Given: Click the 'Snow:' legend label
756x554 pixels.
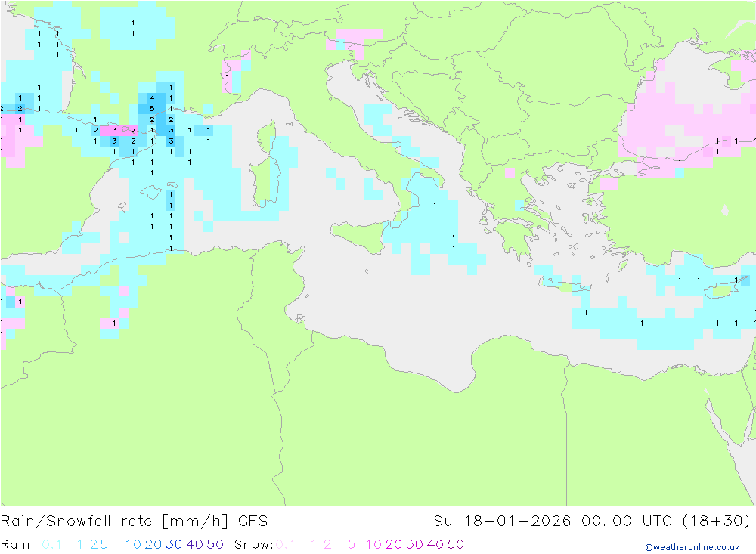Looking at the screenshot, I should [x=253, y=544].
